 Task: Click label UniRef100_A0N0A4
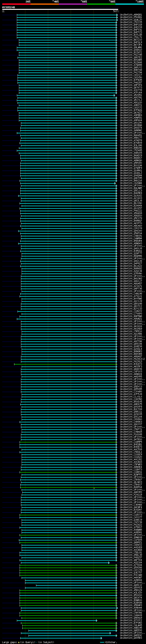point(131,608)
